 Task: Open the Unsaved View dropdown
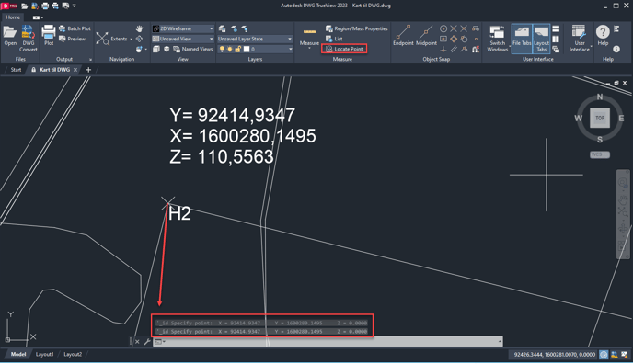pyautogui.click(x=183, y=39)
